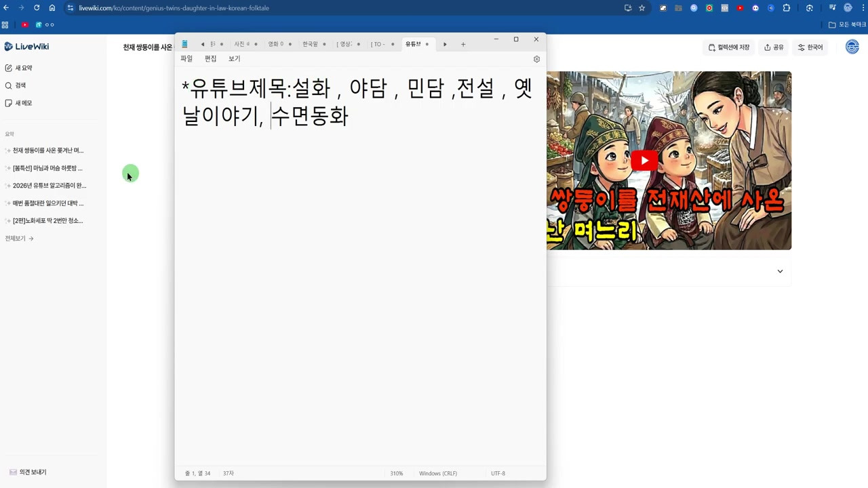The width and height of the screenshot is (868, 488).
Task: Open the gray folder extension icon
Action: point(678,8)
